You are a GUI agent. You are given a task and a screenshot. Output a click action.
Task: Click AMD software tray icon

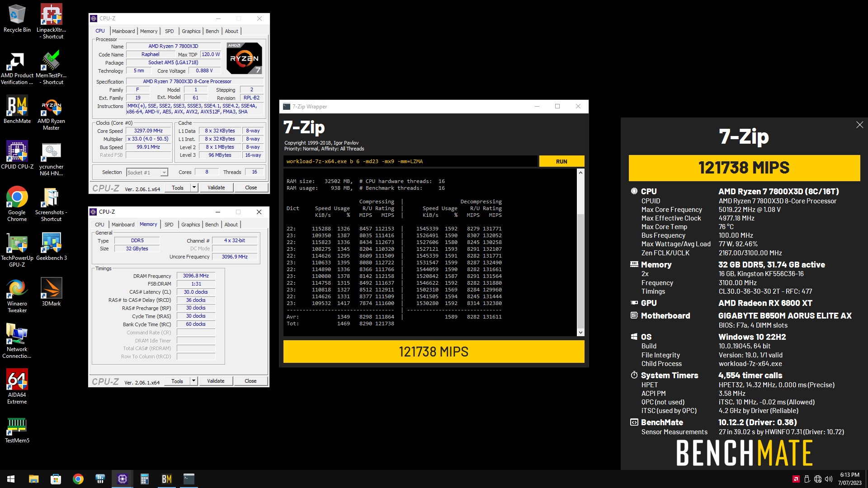point(796,479)
